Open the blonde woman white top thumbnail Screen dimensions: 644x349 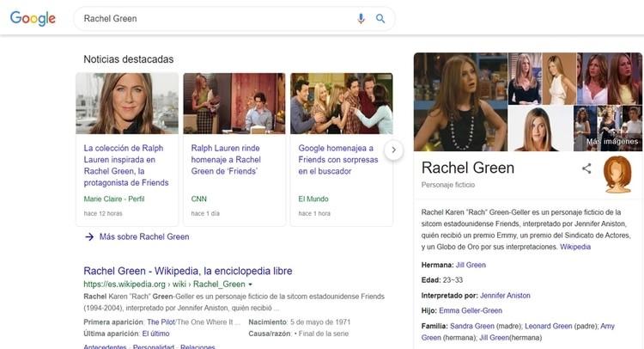point(559,79)
